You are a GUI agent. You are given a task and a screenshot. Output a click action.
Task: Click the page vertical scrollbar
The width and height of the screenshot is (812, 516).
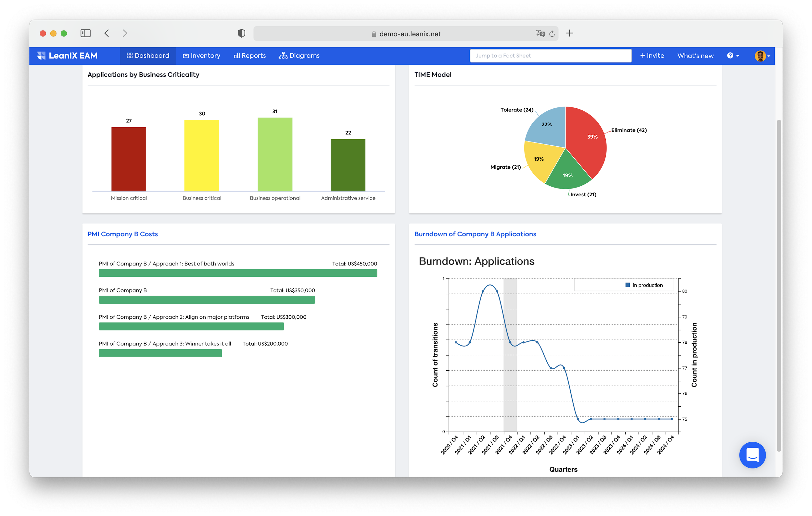(x=779, y=285)
